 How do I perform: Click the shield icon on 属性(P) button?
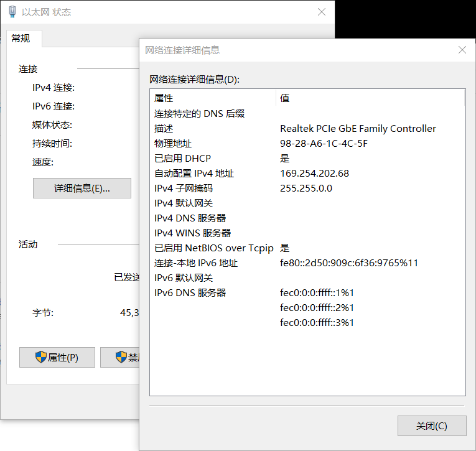pos(41,357)
